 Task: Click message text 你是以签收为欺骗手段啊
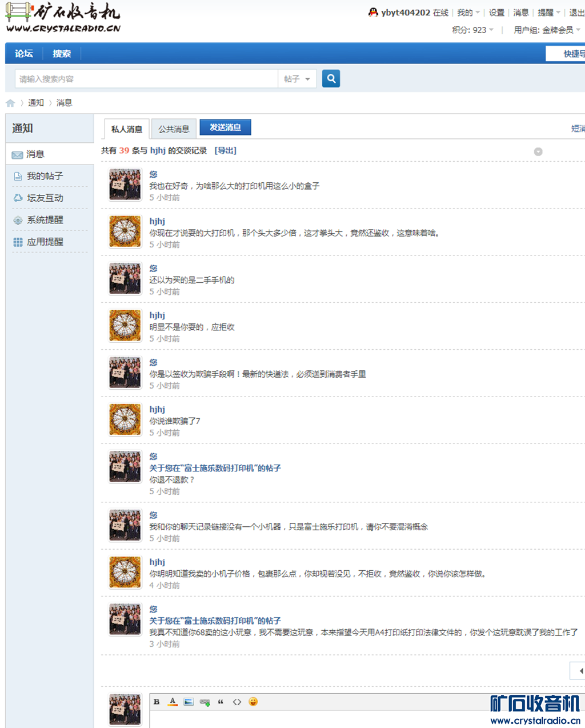click(x=258, y=374)
